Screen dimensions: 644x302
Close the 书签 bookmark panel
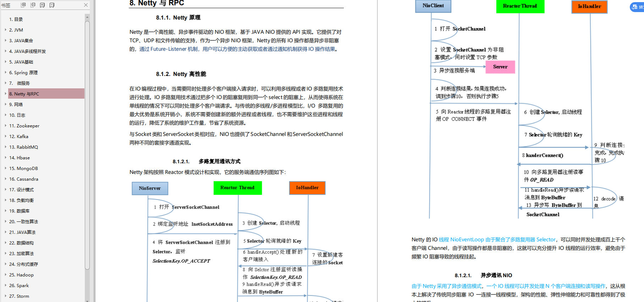click(86, 5)
